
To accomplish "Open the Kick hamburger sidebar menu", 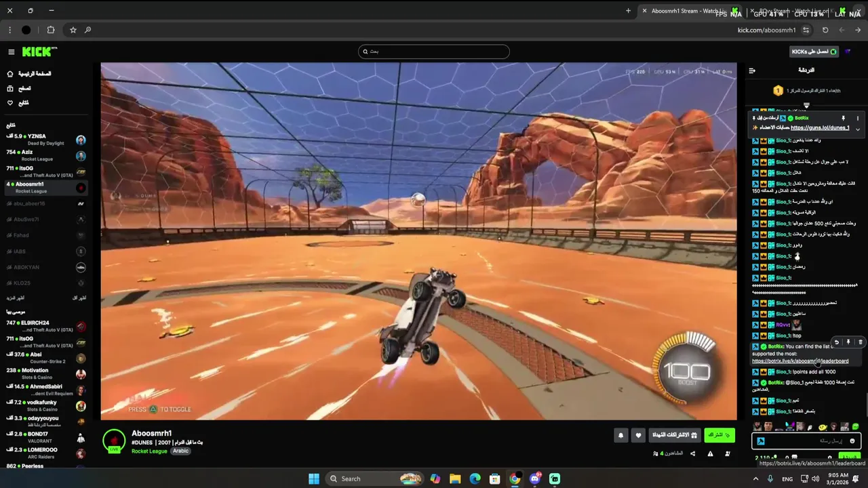I will tap(11, 52).
